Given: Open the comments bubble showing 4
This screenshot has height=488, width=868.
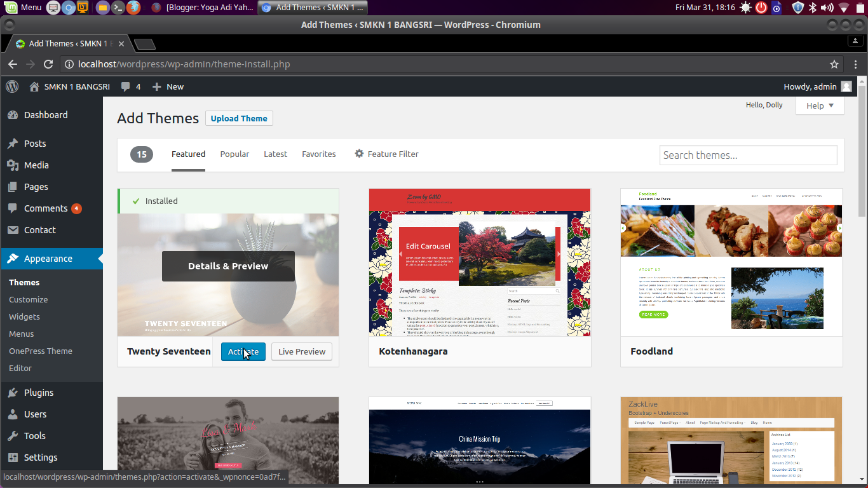Looking at the screenshot, I should [131, 86].
